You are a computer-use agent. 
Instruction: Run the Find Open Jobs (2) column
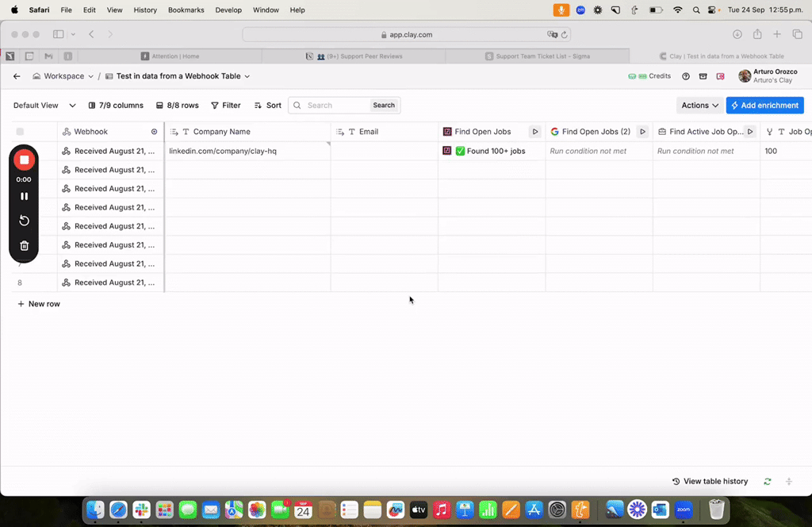[642, 132]
